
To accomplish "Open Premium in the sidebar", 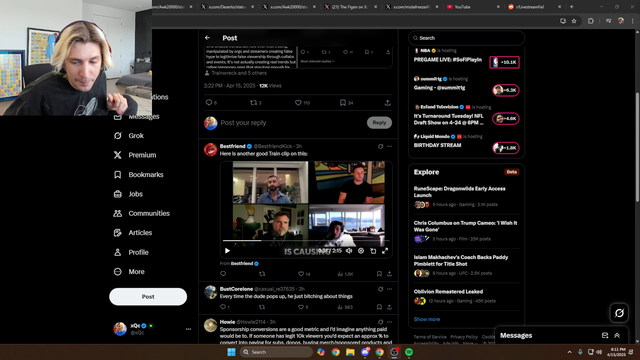I will tap(135, 155).
